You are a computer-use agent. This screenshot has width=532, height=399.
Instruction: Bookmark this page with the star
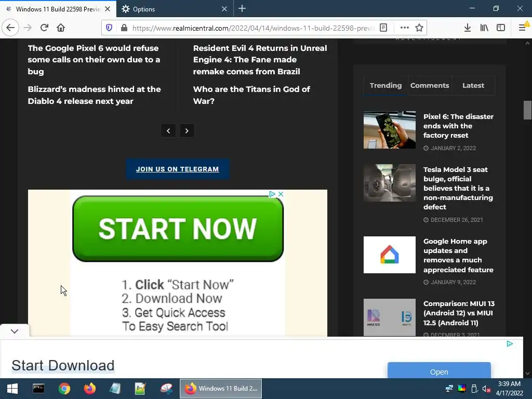(419, 28)
